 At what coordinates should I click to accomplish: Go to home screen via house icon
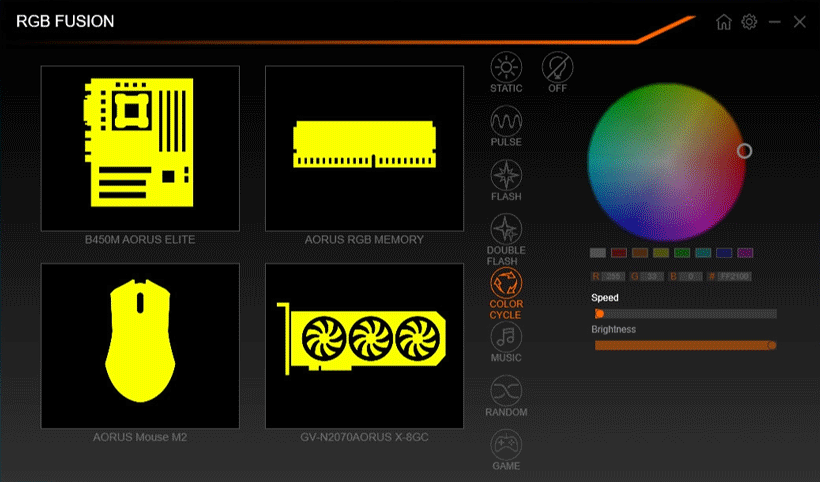tap(724, 22)
